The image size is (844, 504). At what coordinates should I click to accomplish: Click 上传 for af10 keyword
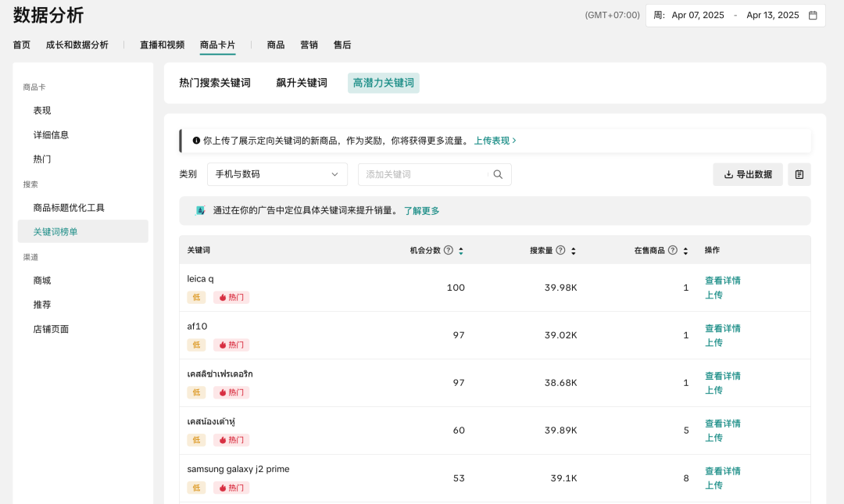[x=713, y=342]
